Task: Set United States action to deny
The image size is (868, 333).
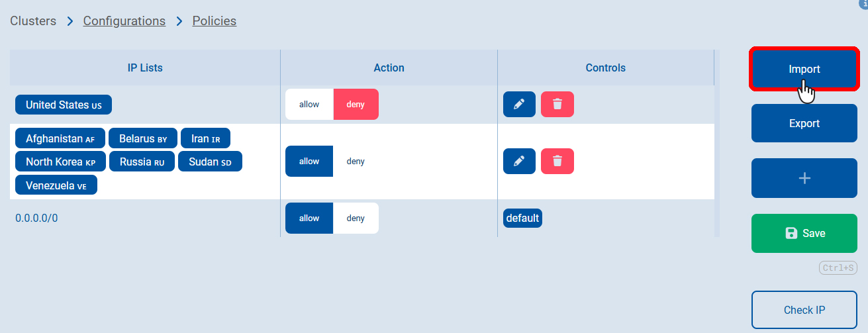Action: click(x=356, y=105)
